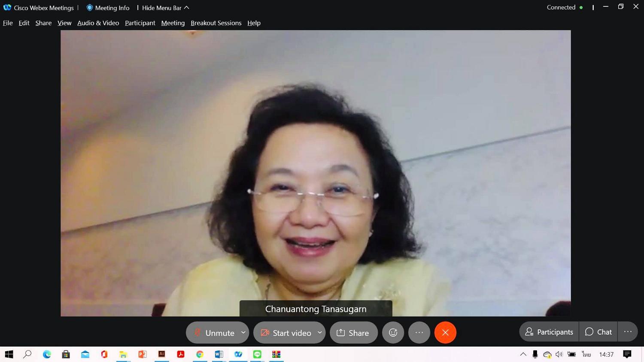Show hidden system tray icons
The height and width of the screenshot is (362, 644).
tap(523, 354)
